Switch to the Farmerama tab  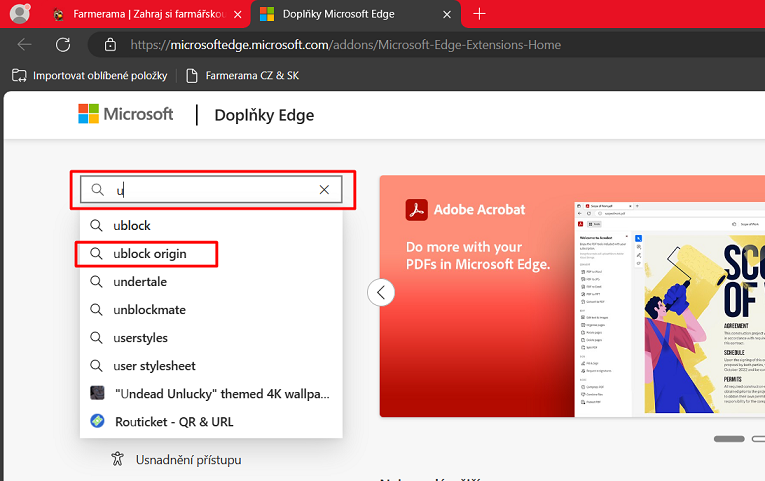click(148, 14)
